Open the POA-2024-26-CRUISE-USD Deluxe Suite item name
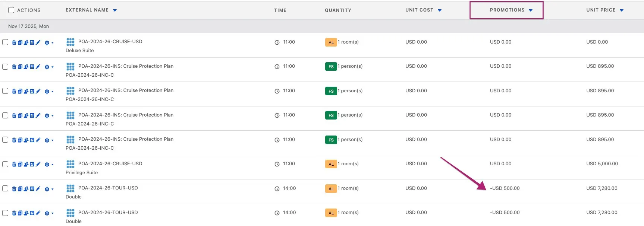 pyautogui.click(x=110, y=42)
